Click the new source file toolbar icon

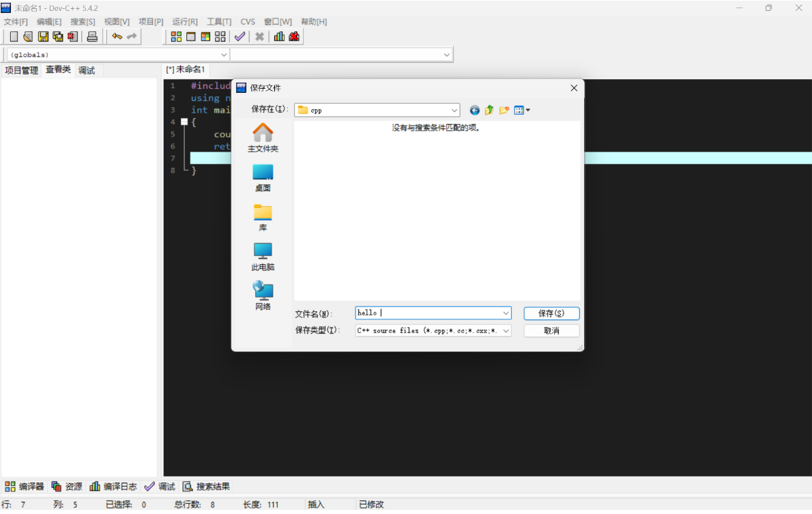click(14, 37)
